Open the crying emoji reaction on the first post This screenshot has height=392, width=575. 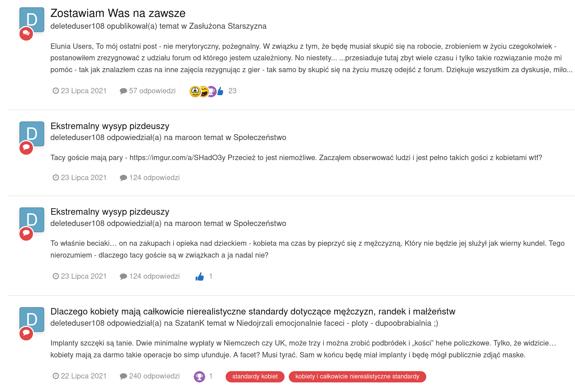(195, 91)
